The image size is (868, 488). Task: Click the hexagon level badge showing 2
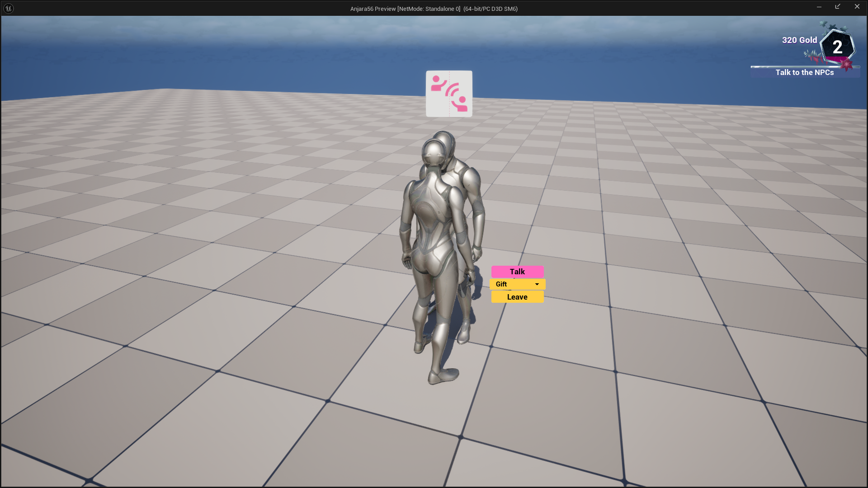coord(837,47)
